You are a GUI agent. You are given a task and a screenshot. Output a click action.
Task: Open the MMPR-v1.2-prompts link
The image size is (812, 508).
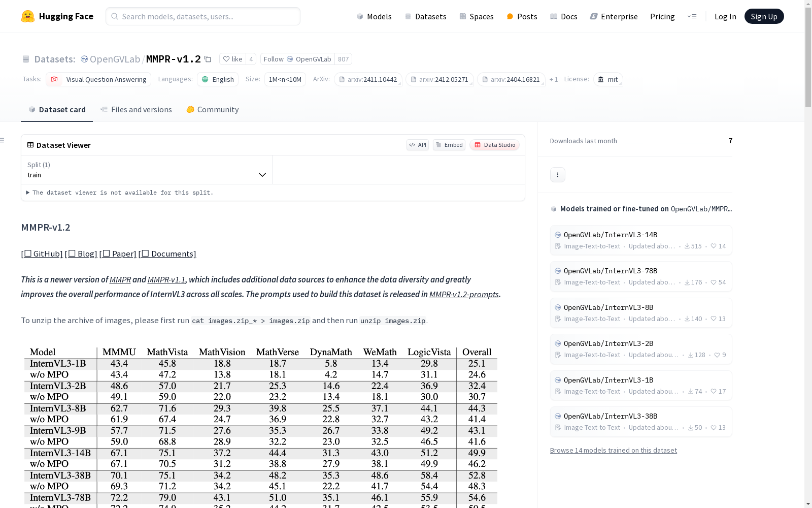pyautogui.click(x=464, y=294)
